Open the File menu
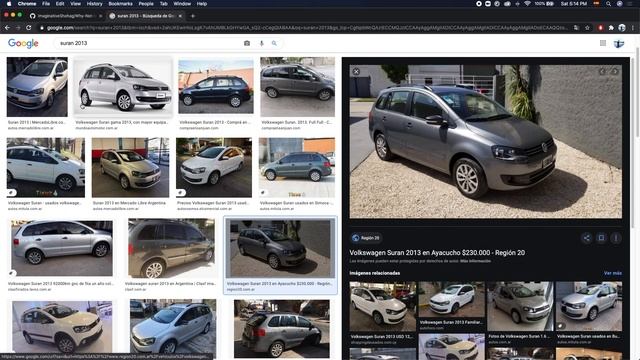 click(x=46, y=4)
